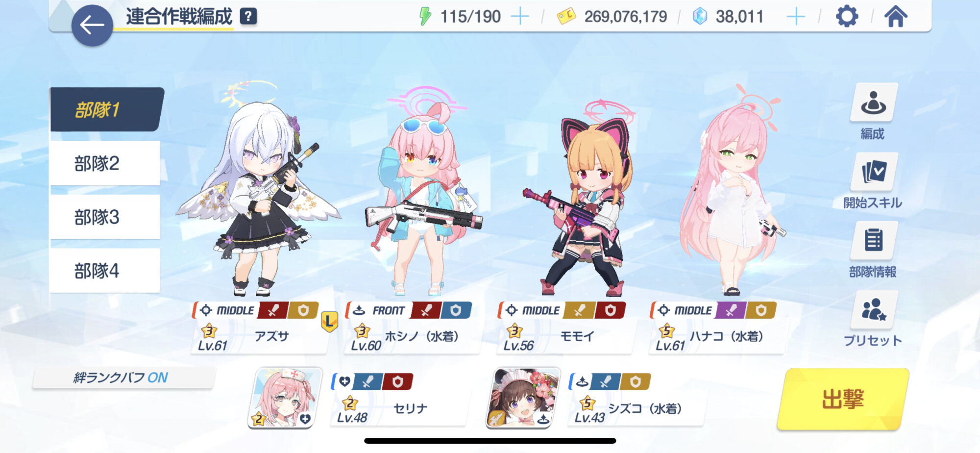Viewport: 980px width, 453px height.
Task: Tap the yellow 出撃 sortie button
Action: click(843, 399)
